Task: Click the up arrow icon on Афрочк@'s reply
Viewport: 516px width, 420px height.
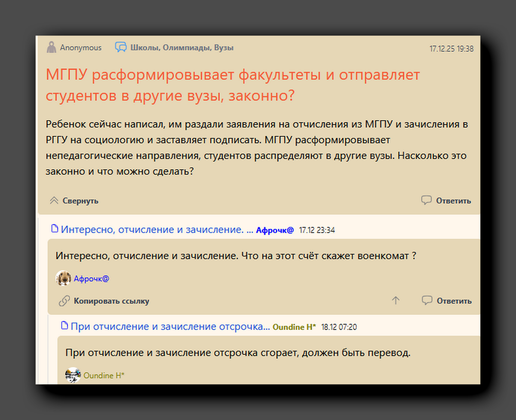Action: pyautogui.click(x=395, y=301)
